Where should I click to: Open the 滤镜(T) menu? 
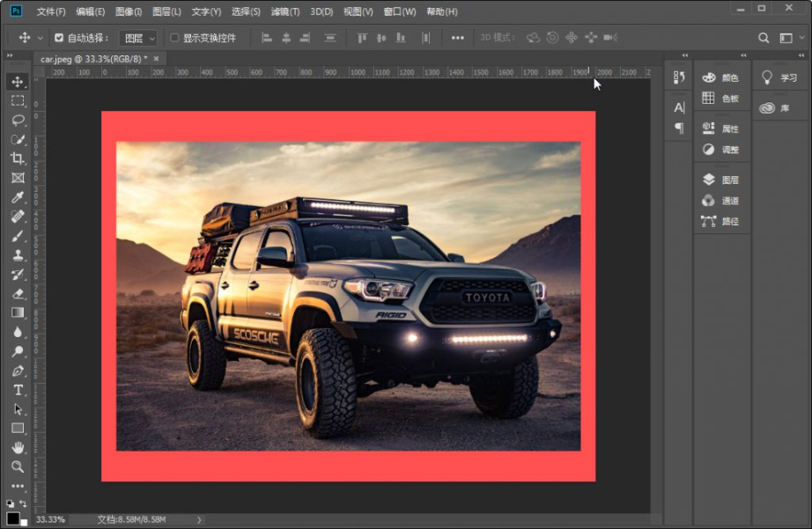(x=284, y=11)
